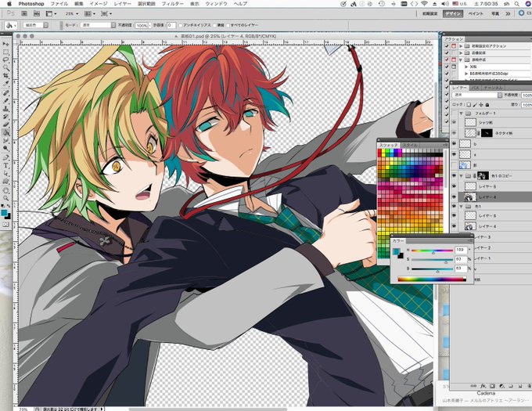Open the レイヤー menu
Screen dimensions: 532x411
(123, 4)
